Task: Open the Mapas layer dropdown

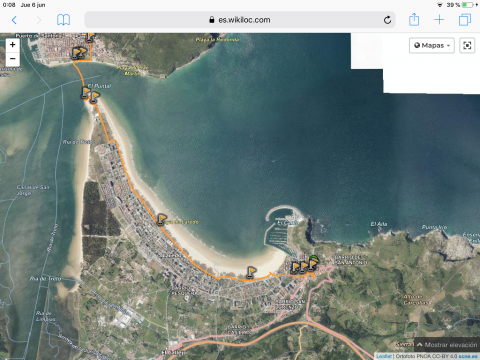Action: (432, 45)
